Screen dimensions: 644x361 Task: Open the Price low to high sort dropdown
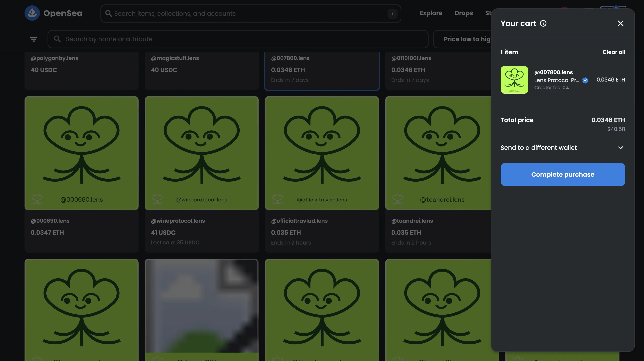pos(462,39)
